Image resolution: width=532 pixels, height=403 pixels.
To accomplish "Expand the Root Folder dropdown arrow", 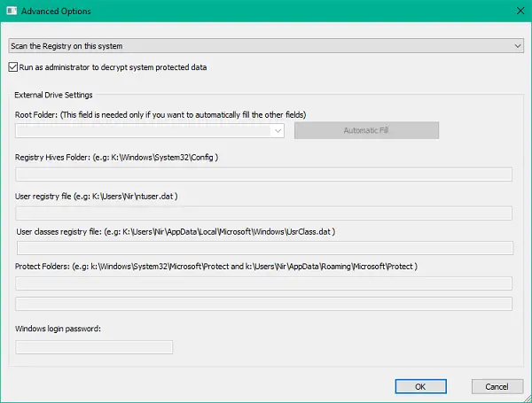I will 278,130.
